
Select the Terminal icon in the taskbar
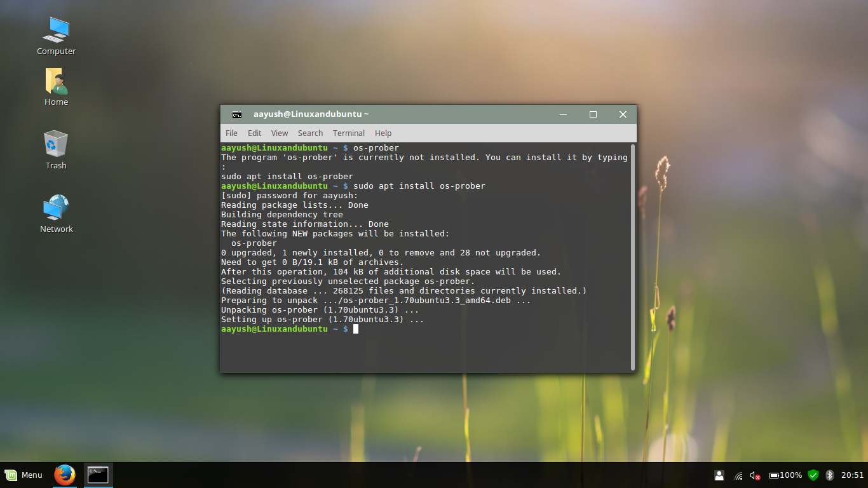click(x=98, y=475)
